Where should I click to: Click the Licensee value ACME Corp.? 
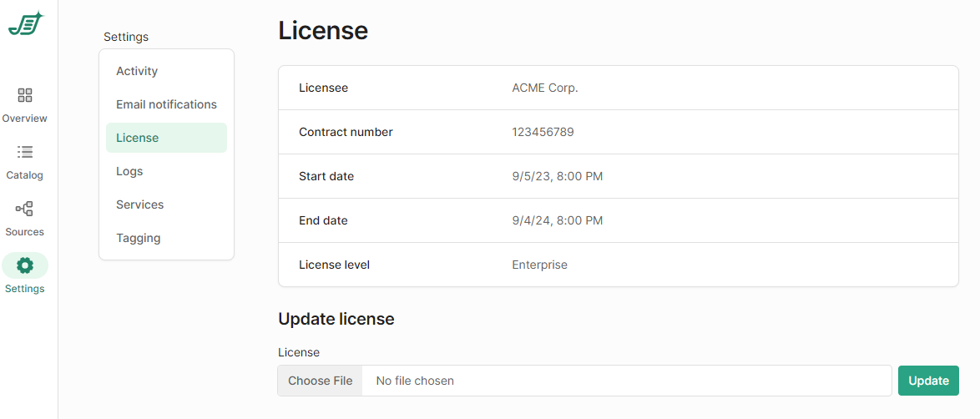545,88
